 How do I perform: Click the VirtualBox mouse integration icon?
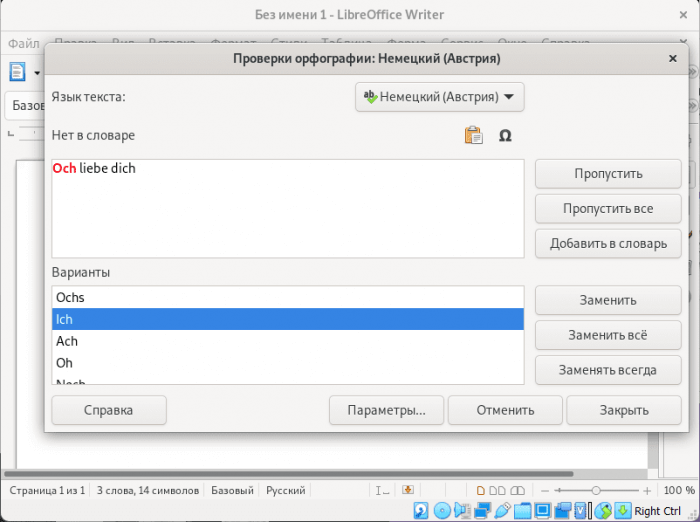[603, 510]
